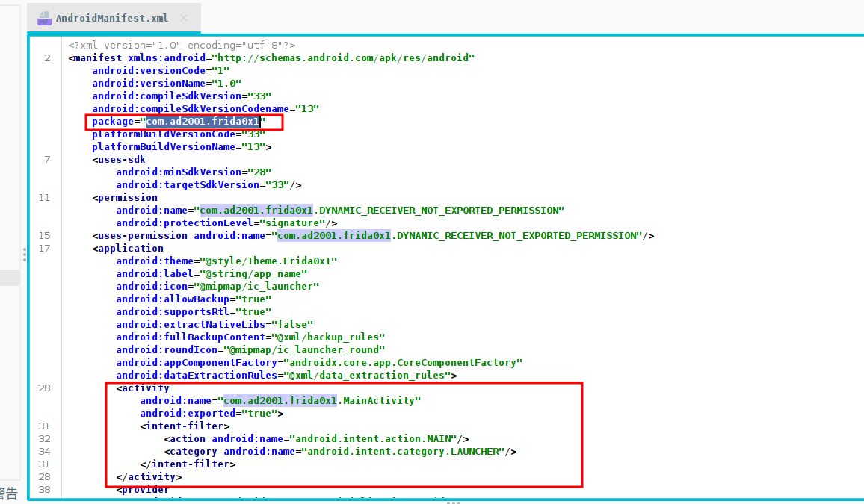Click the closing activity tag
The width and height of the screenshot is (864, 504).
(x=149, y=476)
